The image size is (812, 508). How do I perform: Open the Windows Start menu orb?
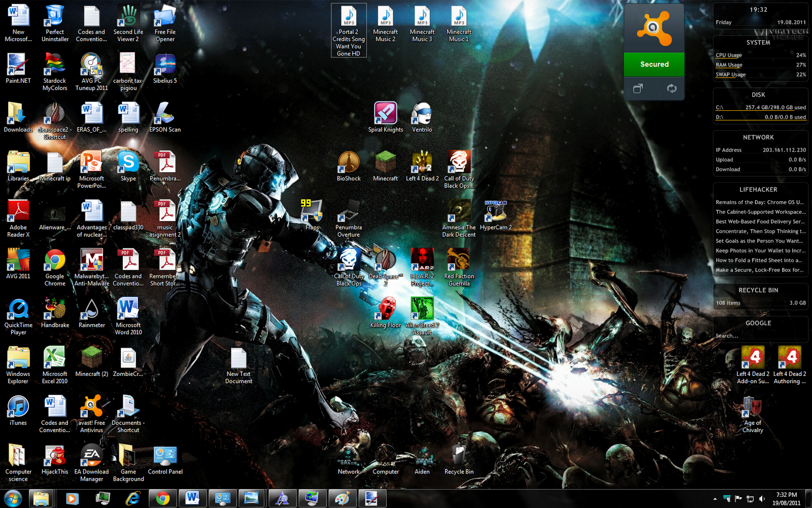(13, 498)
